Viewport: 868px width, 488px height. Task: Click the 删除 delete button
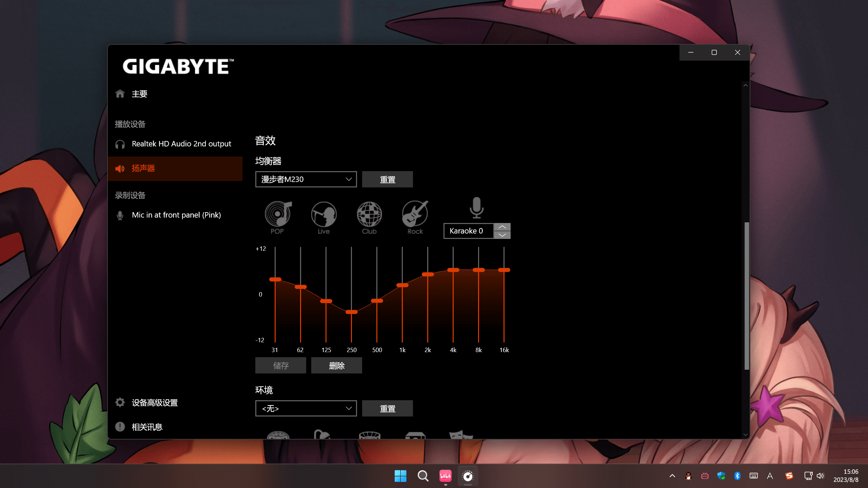click(337, 365)
